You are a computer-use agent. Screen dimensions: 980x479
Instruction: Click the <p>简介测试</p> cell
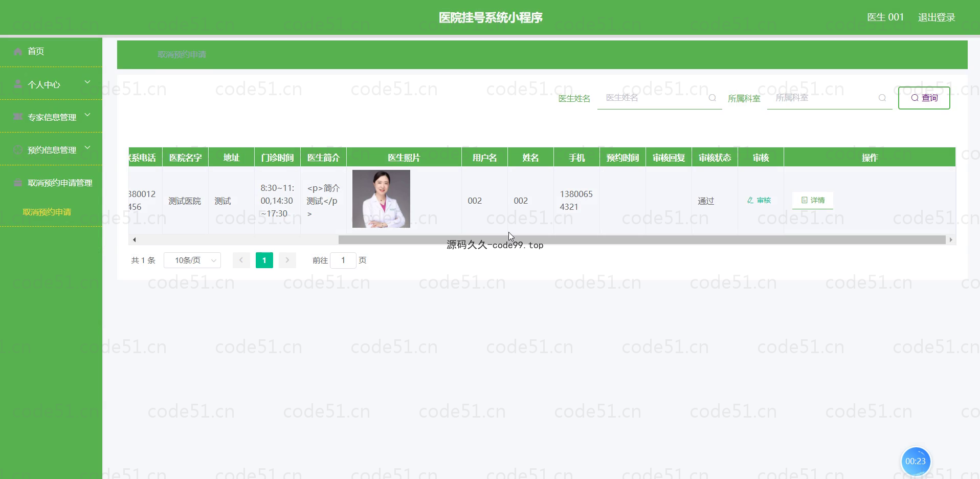coord(323,201)
